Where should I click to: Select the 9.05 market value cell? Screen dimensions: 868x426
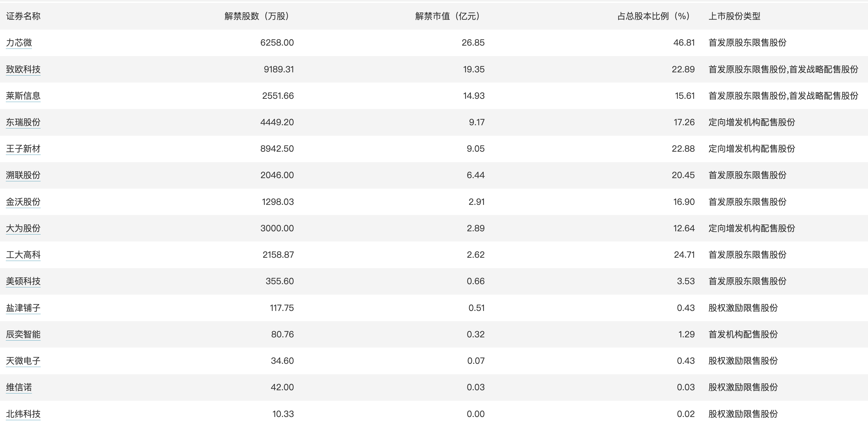[476, 149]
